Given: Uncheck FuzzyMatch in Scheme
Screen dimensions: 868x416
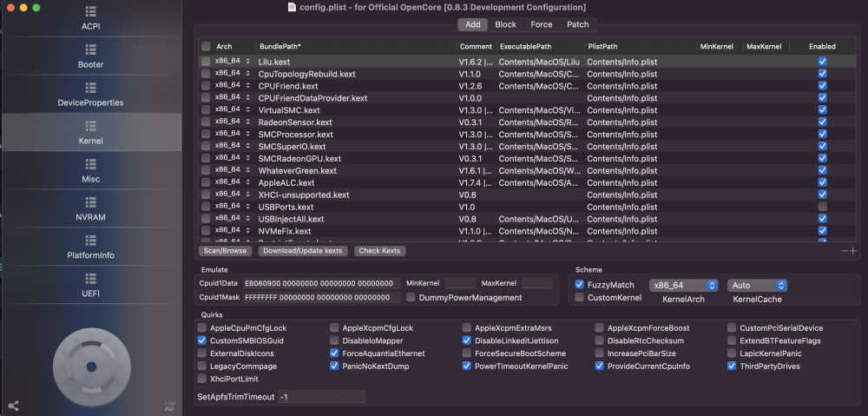Looking at the screenshot, I should tap(580, 284).
